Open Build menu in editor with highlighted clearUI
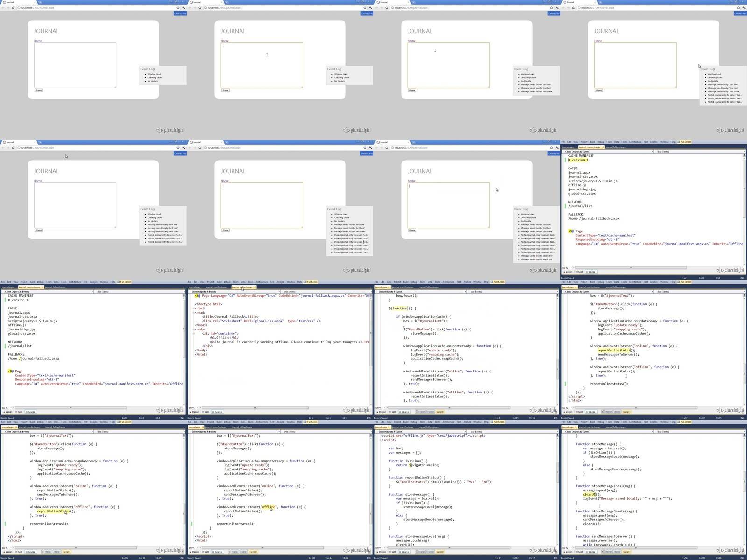747x560 pixels. click(x=592, y=422)
